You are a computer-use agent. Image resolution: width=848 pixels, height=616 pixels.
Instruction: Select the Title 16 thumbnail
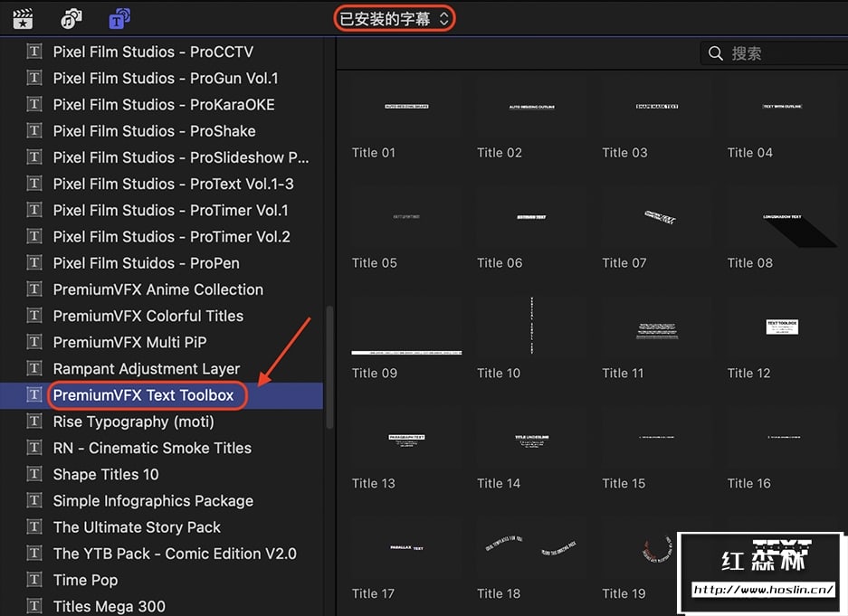click(x=782, y=437)
